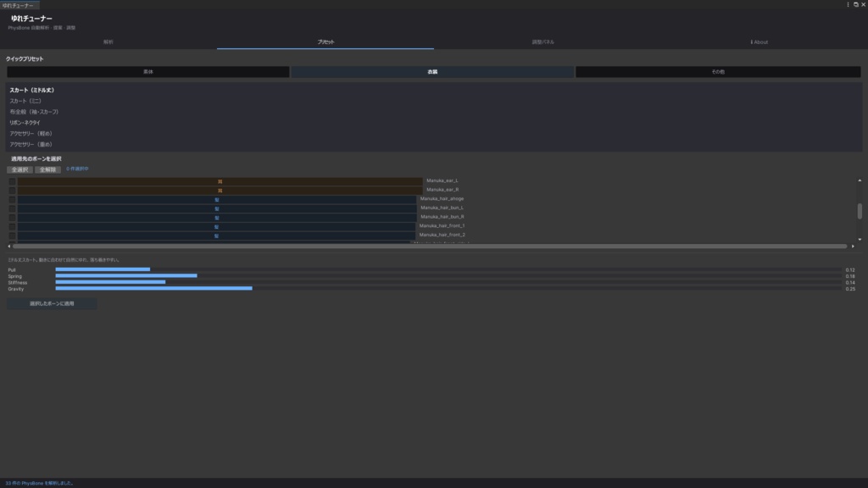Select the 衣装 preset category

click(432, 72)
